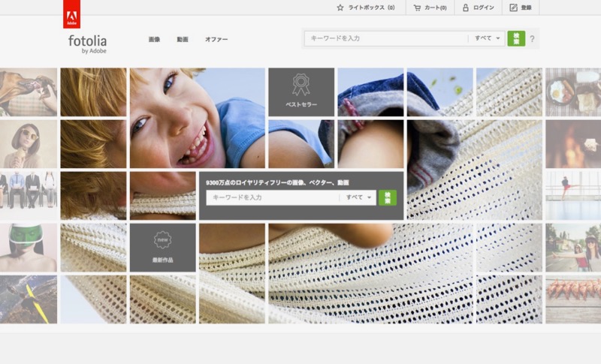Click the center panel green 検索 button
Viewport: 601px width, 364px height.
tap(388, 197)
